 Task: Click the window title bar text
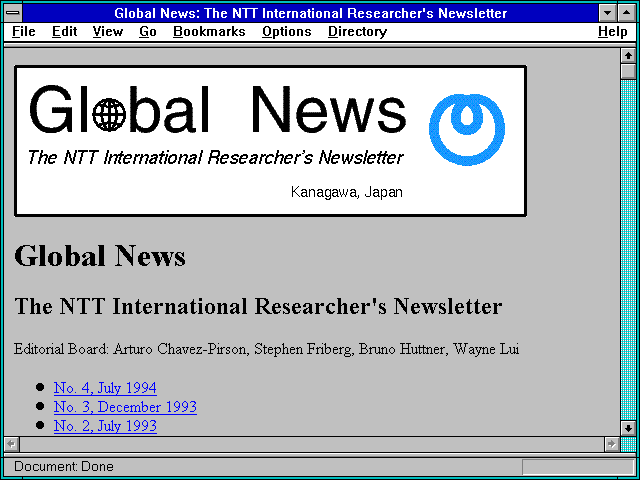(311, 13)
